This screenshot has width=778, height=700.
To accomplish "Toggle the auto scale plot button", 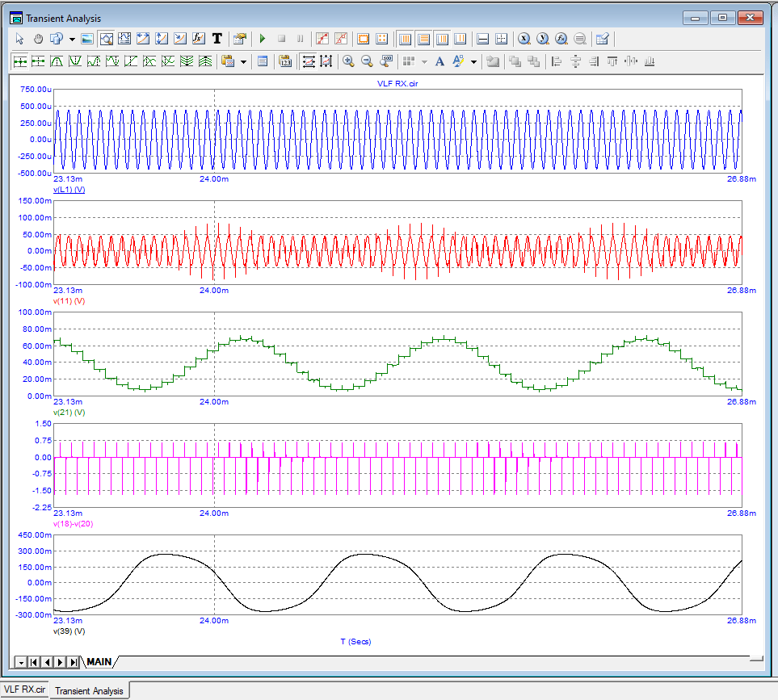I will pos(309,61).
